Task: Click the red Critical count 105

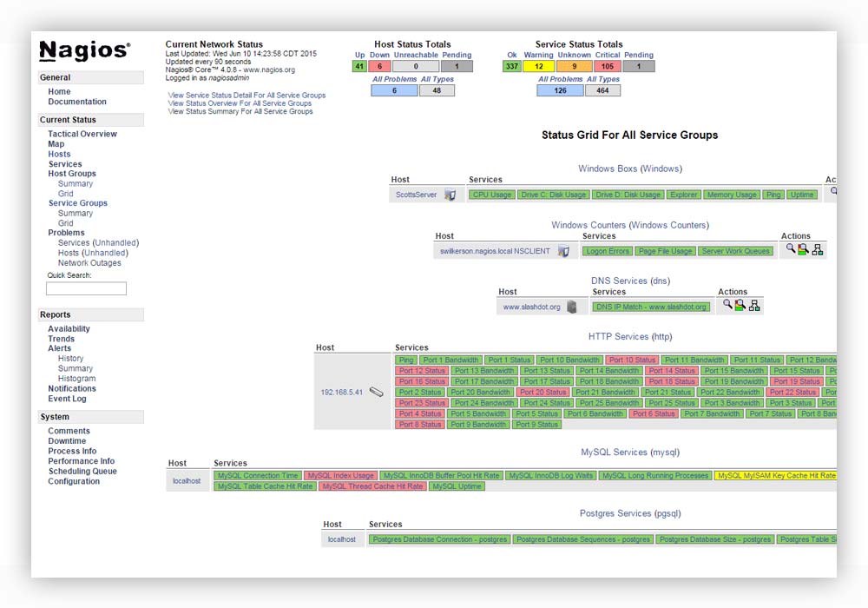Action: (x=608, y=66)
